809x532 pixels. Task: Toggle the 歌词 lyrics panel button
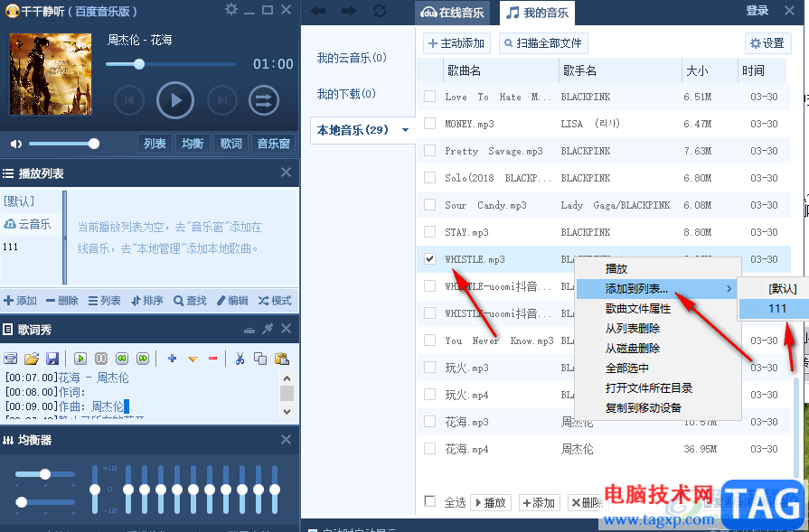click(231, 144)
